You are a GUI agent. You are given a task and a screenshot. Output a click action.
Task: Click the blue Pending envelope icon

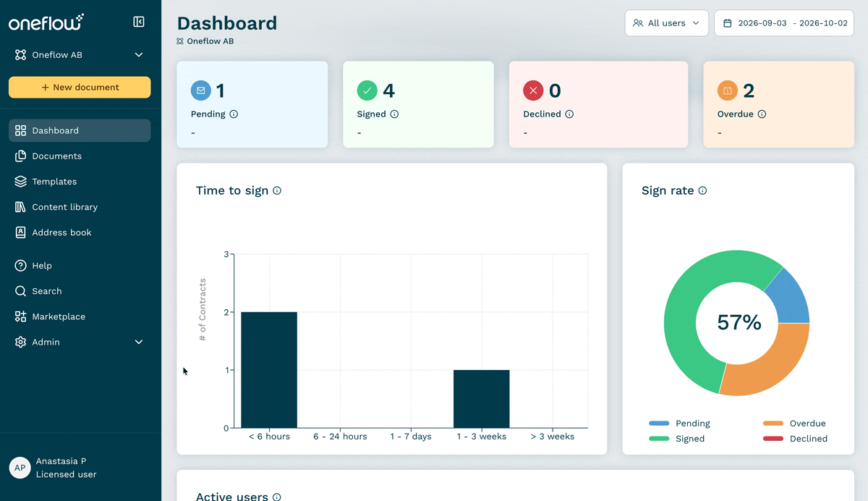pyautogui.click(x=201, y=90)
